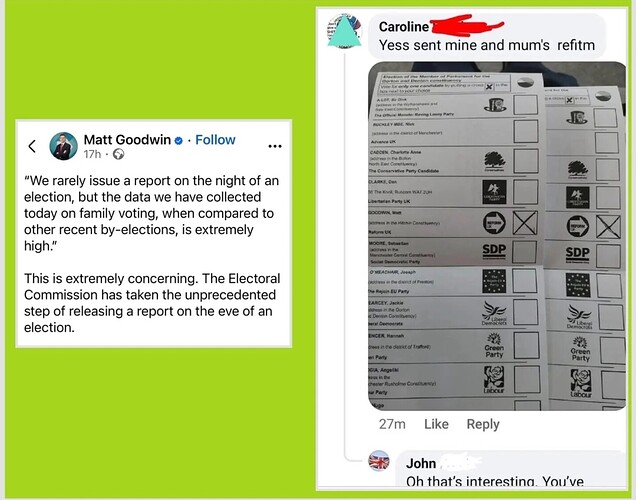Click the globe public-audience icon

[118, 154]
